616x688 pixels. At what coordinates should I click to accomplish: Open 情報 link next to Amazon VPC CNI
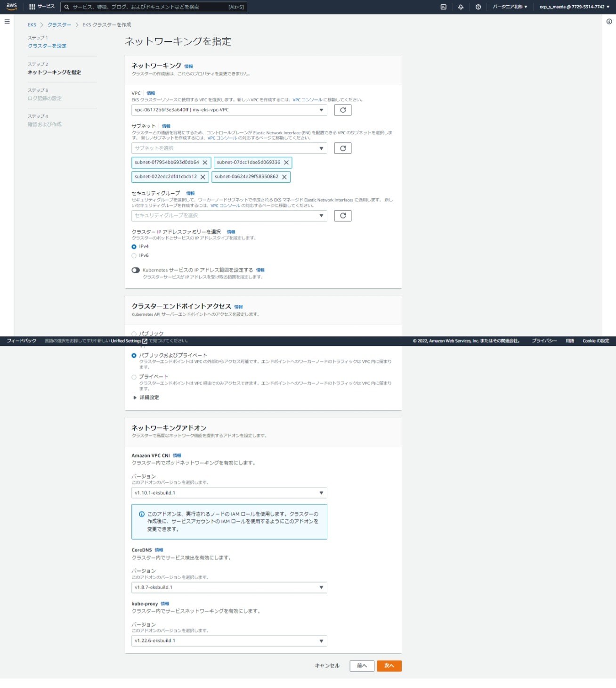click(x=177, y=456)
